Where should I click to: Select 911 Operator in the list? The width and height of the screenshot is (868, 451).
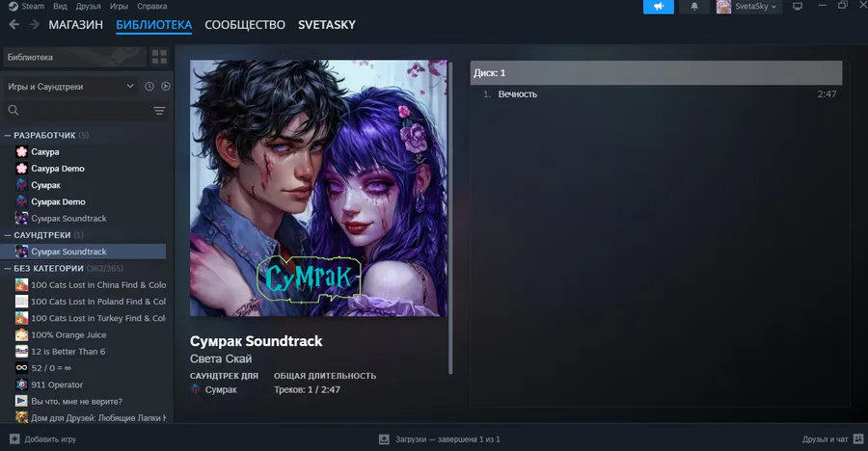tap(57, 385)
